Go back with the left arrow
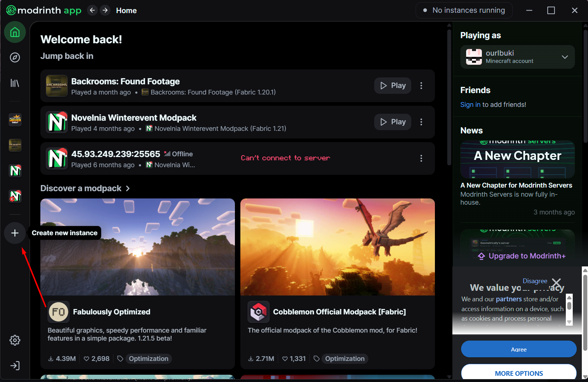The height and width of the screenshot is (382, 588). [92, 10]
